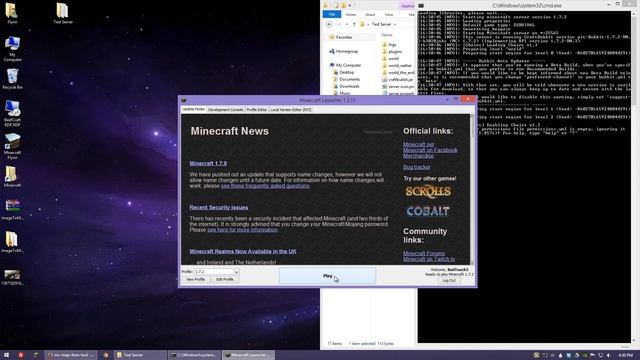The image size is (640, 360).
Task: Click the cmd.exe taskbar button
Action: pos(194,355)
